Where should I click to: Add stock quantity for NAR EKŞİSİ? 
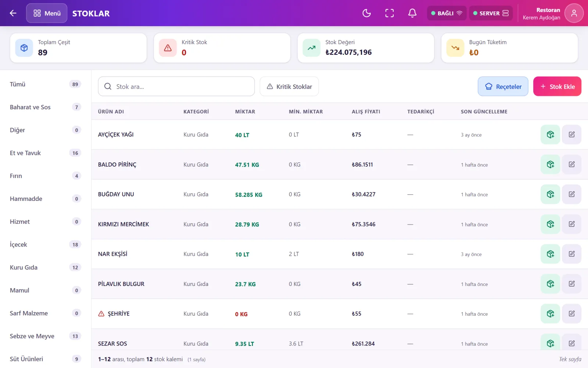tap(550, 254)
